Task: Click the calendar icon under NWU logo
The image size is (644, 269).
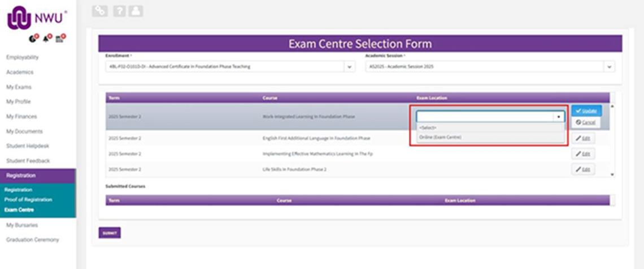Action: point(60,38)
